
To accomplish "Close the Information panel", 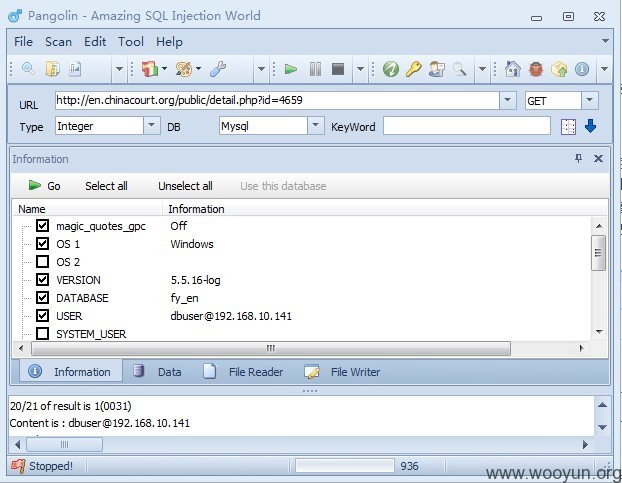I will click(598, 159).
